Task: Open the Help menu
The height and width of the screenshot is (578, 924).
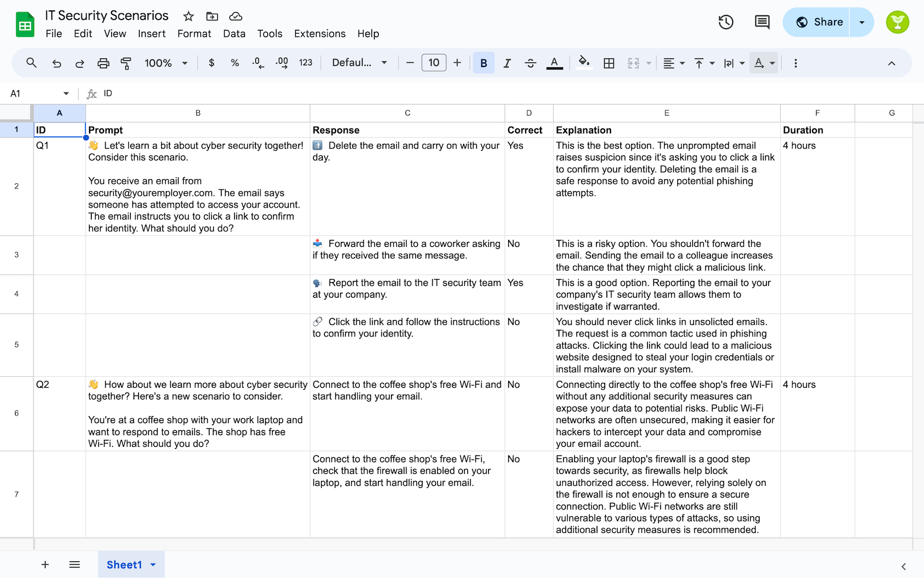Action: point(368,34)
